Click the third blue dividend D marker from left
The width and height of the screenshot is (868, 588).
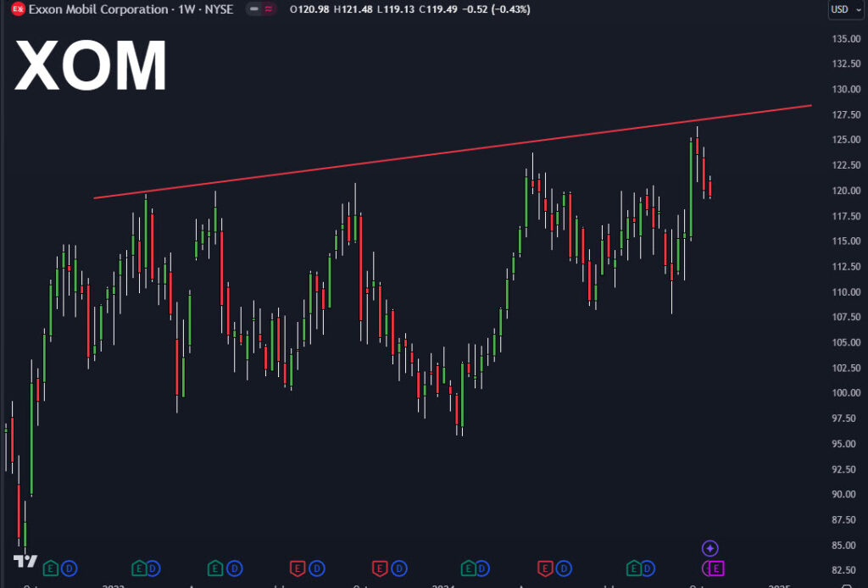tap(234, 568)
